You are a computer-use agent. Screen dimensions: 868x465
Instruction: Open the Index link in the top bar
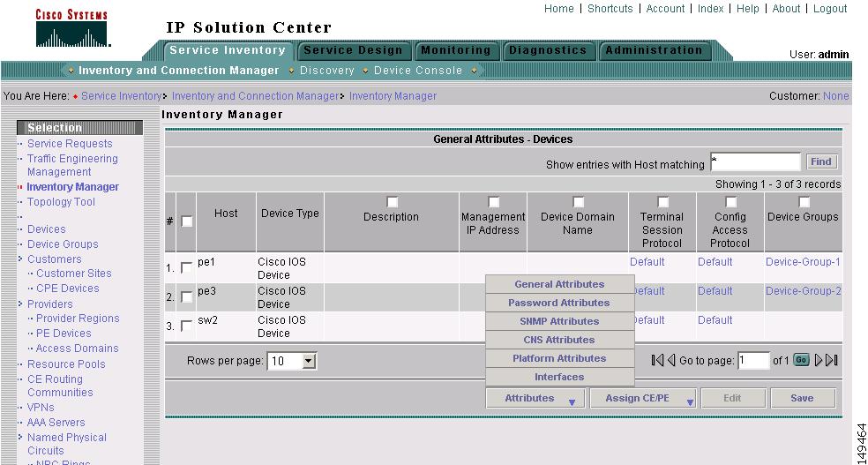tap(711, 8)
